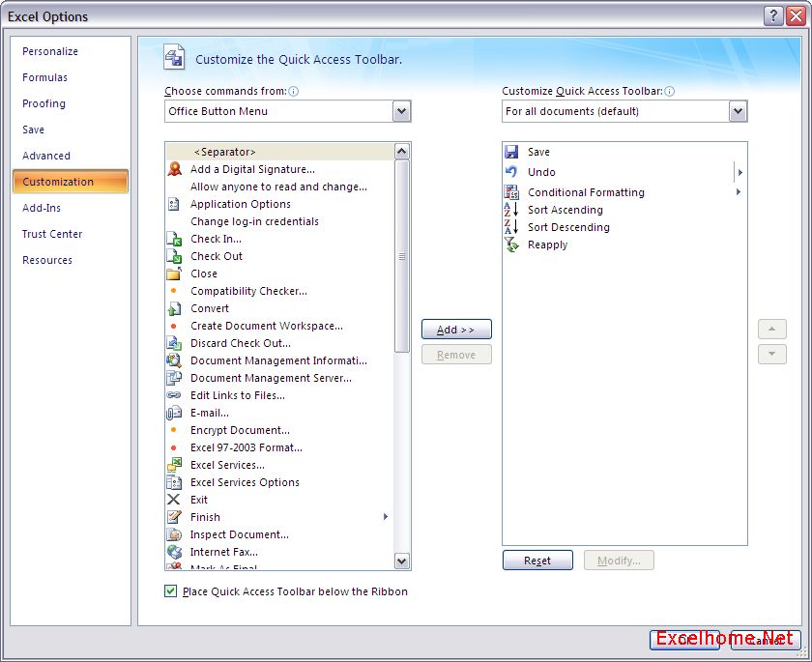Select the <Separator> list item
This screenshot has width=812, height=662.
tap(279, 152)
